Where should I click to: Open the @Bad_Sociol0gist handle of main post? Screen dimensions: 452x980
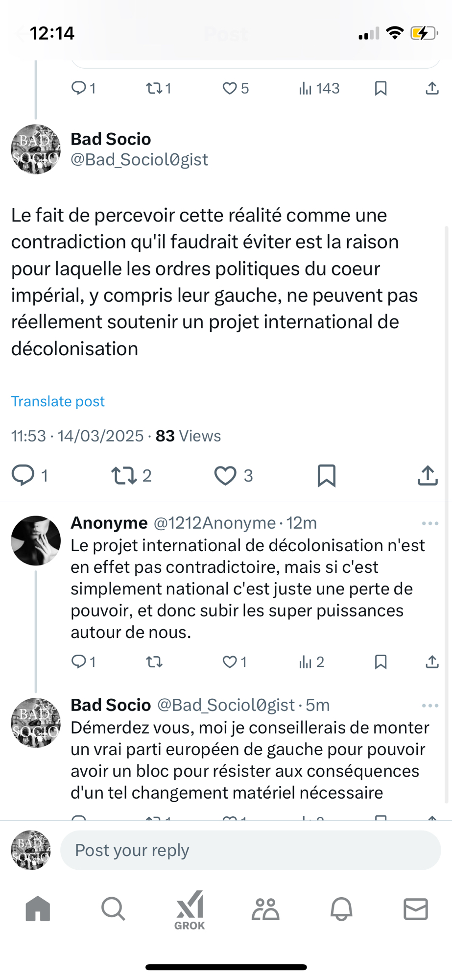(140, 160)
